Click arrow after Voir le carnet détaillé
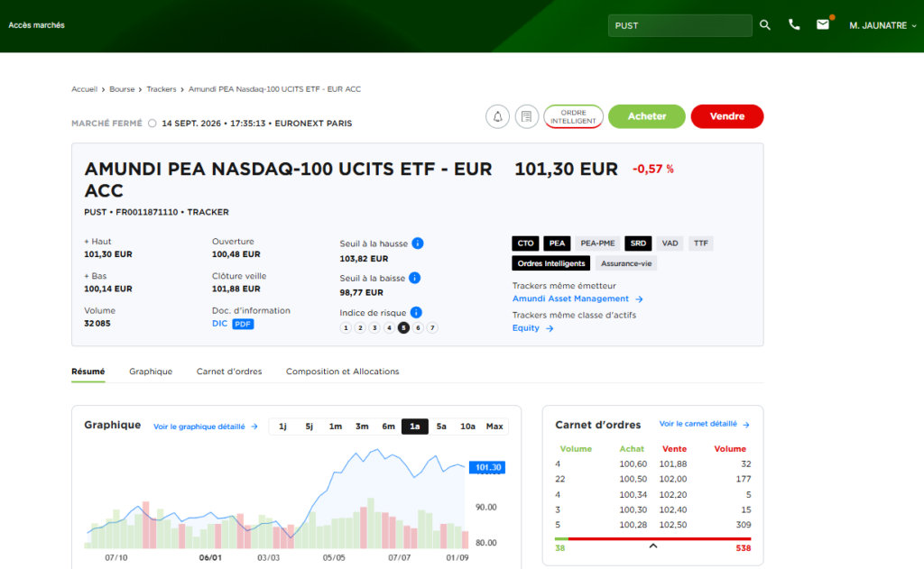924x569 pixels. (746, 424)
